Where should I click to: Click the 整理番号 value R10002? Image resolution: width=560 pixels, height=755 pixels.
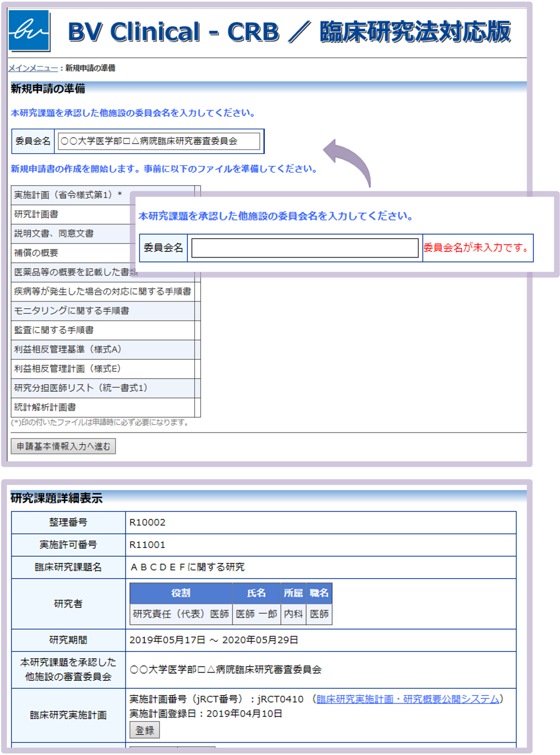147,522
